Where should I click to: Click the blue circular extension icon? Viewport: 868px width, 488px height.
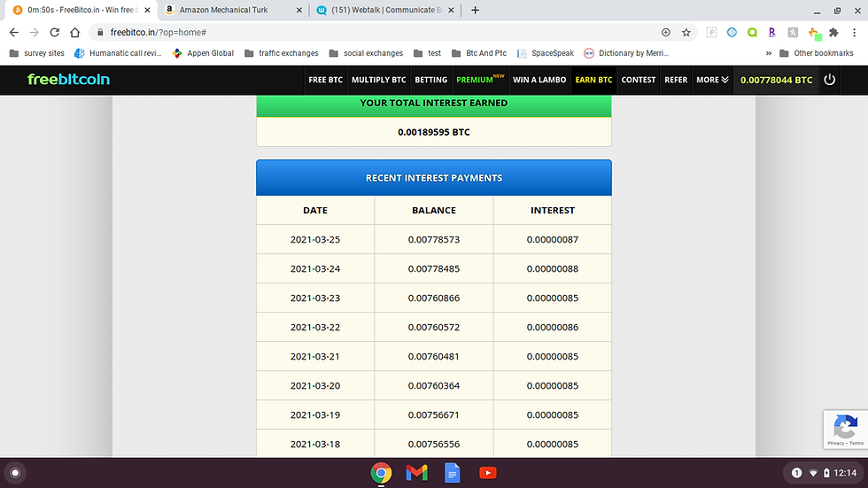tap(732, 33)
